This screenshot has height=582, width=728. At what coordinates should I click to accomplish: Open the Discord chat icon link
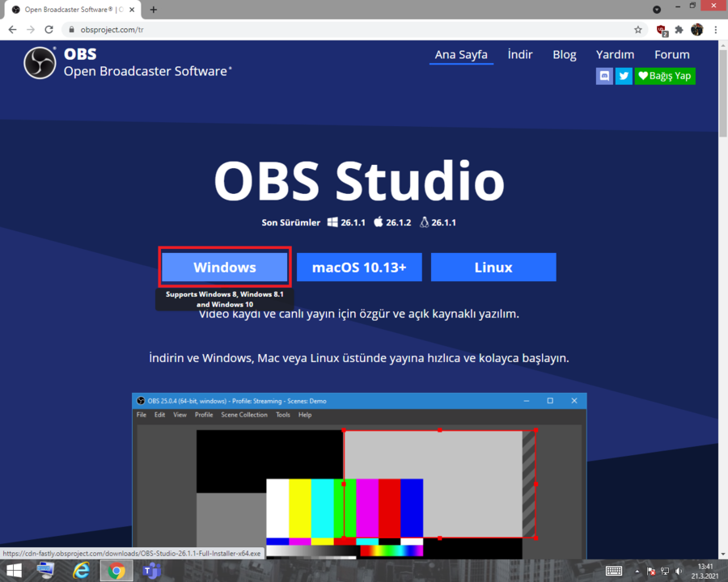point(604,76)
